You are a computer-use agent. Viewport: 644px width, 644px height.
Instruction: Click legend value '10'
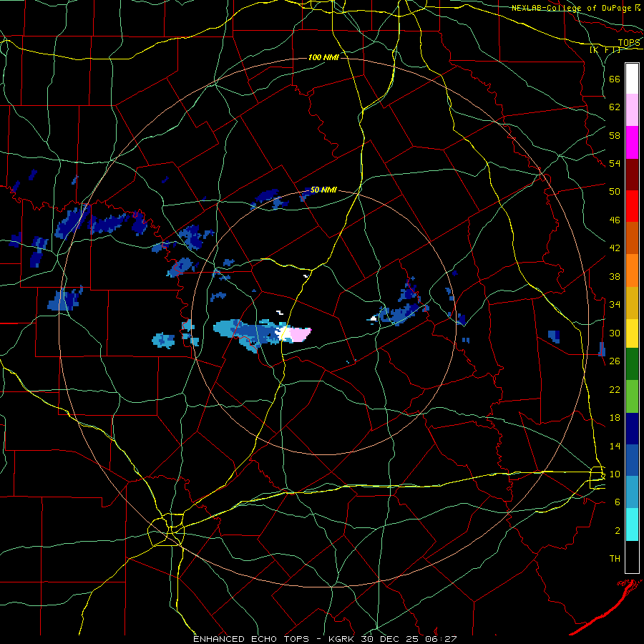tap(615, 474)
